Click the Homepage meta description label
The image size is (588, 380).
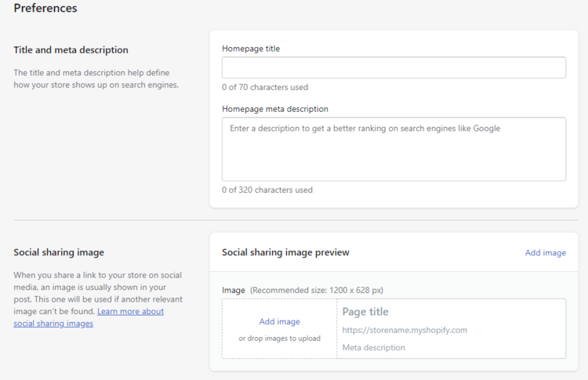click(275, 109)
